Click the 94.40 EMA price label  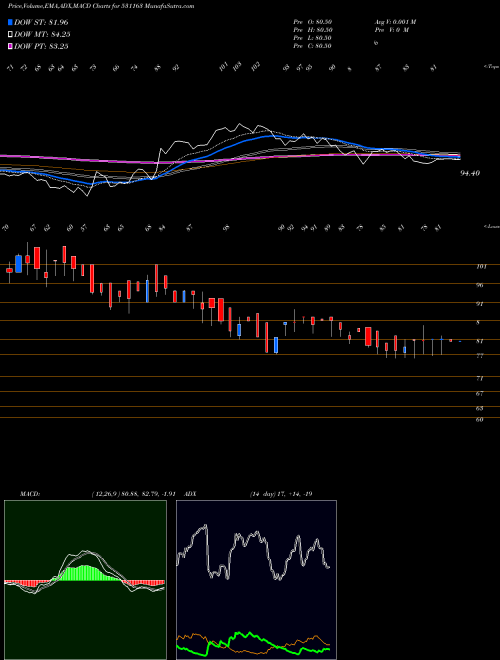point(470,173)
